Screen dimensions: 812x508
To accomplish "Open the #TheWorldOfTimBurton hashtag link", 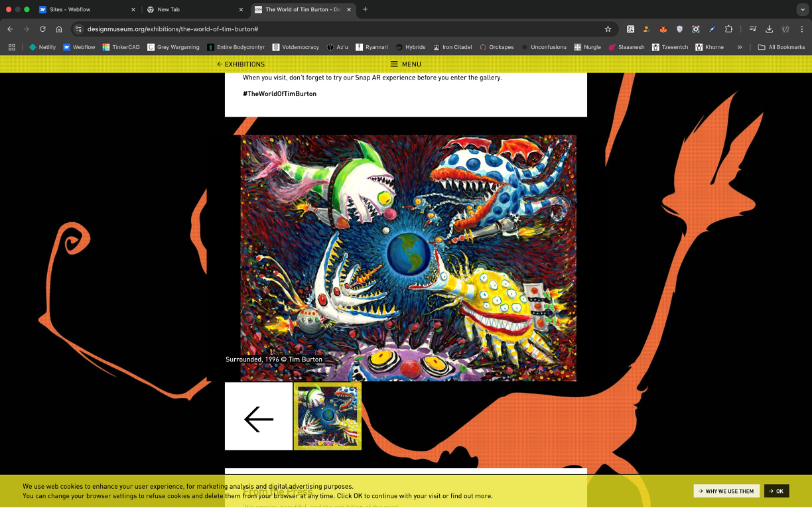I will pos(279,94).
